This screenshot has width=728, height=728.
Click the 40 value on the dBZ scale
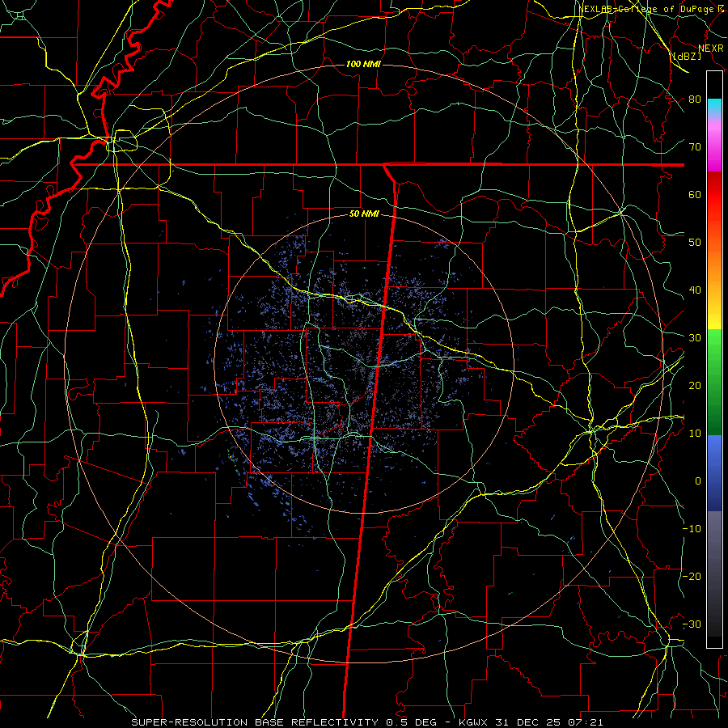pyautogui.click(x=695, y=290)
